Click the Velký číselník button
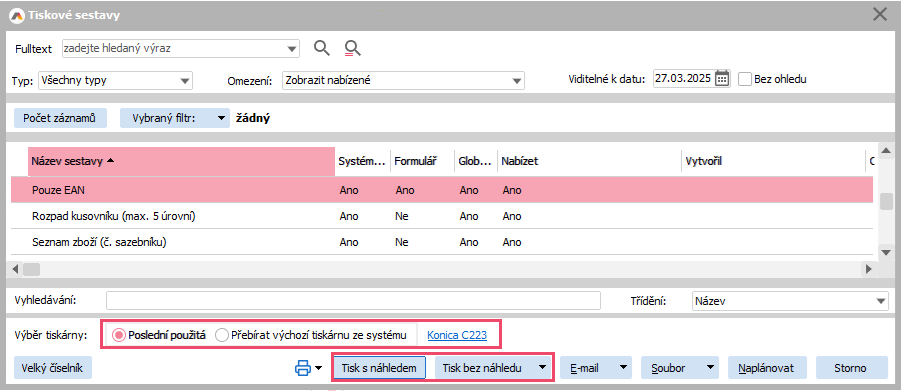Image resolution: width=901 pixels, height=391 pixels. click(53, 368)
